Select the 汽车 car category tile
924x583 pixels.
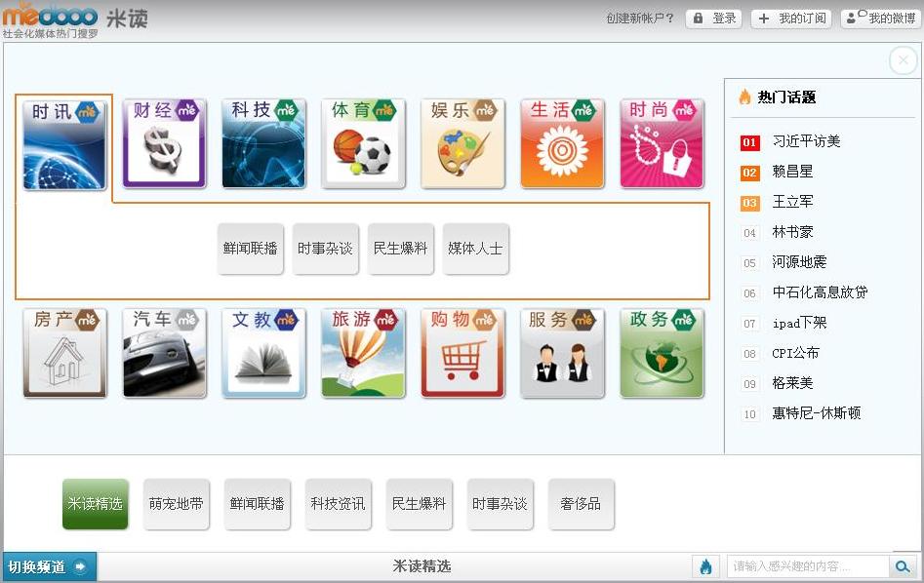tap(164, 354)
